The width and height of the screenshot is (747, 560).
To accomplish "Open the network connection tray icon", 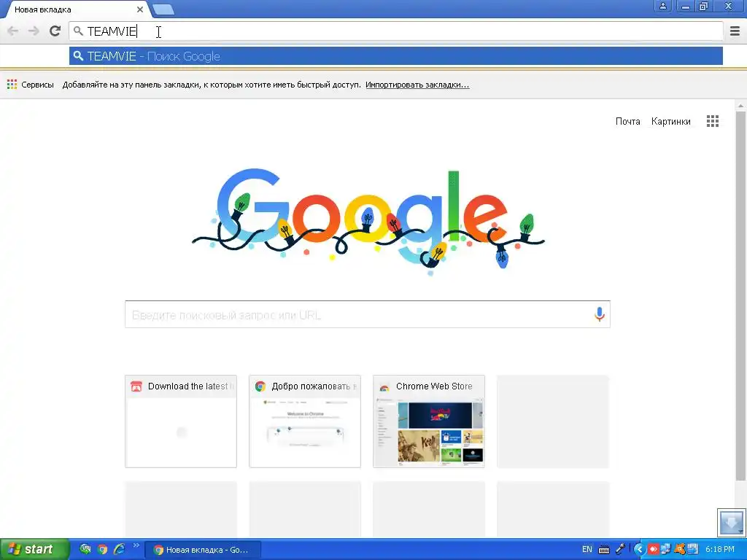I will coord(665,550).
